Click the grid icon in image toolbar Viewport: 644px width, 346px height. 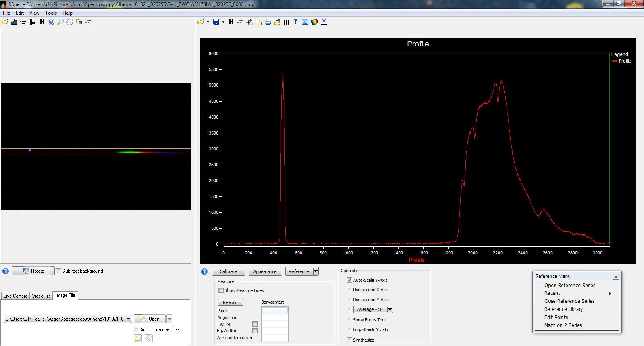33,22
